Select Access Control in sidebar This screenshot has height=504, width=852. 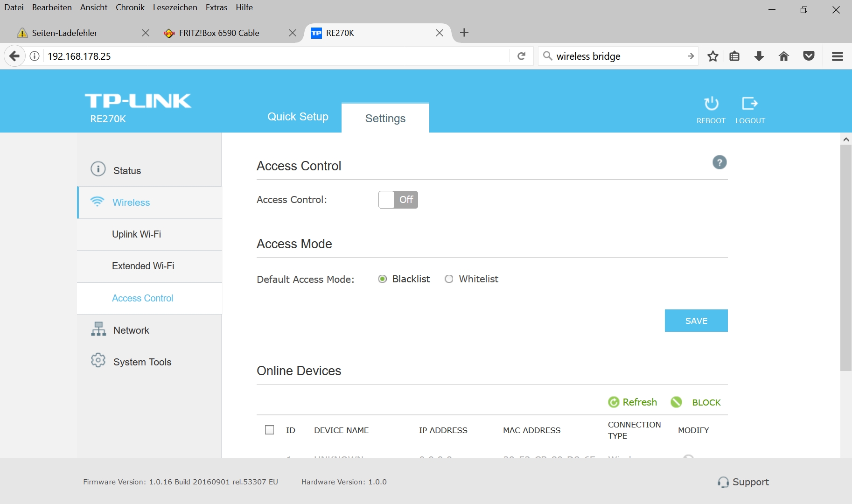[149, 298]
